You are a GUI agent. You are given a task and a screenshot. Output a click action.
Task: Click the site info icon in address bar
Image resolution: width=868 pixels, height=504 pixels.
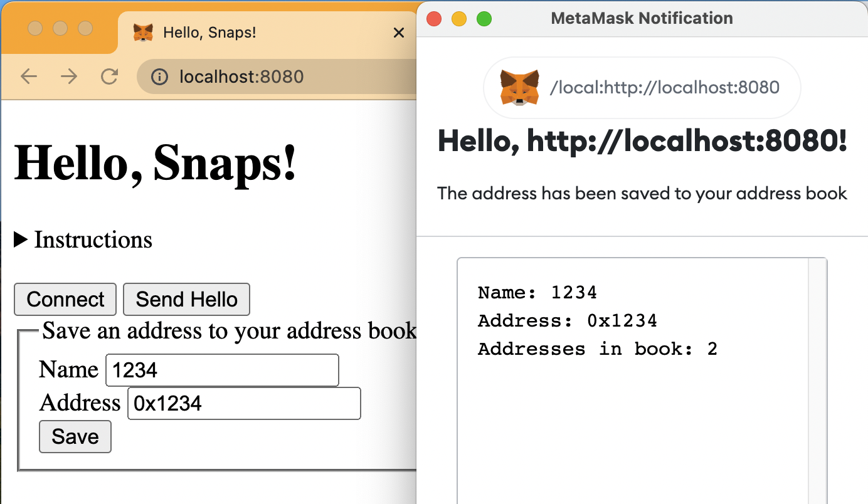(160, 76)
